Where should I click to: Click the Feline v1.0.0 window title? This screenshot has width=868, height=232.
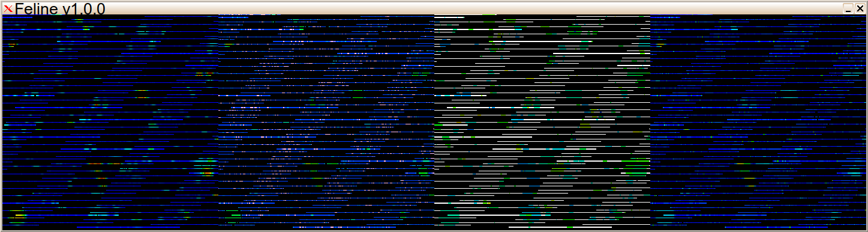point(60,8)
